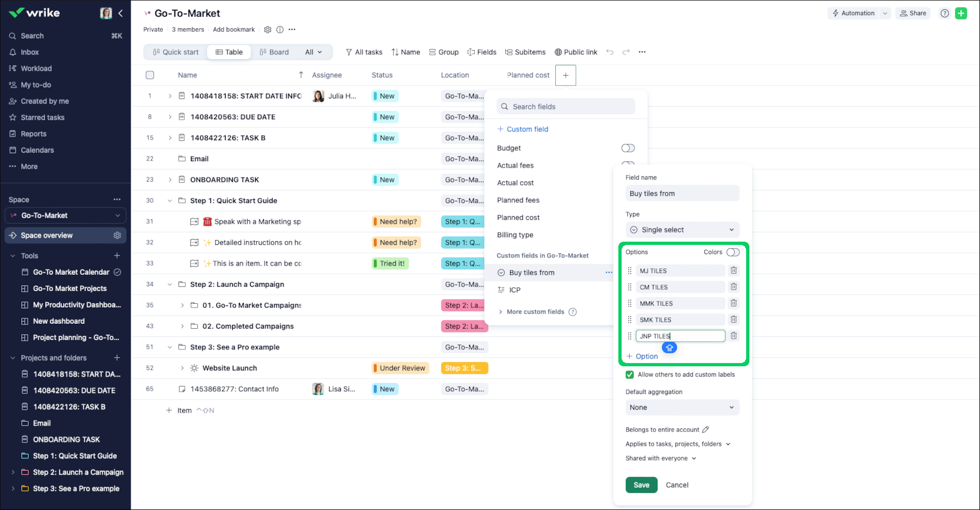Image resolution: width=980 pixels, height=510 pixels.
Task: Click the JNP TILES option input
Action: coord(680,336)
